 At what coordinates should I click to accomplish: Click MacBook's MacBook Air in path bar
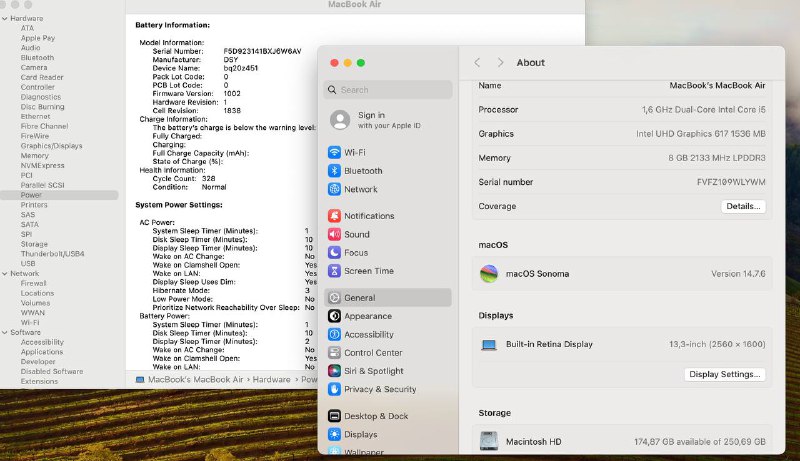(195, 379)
